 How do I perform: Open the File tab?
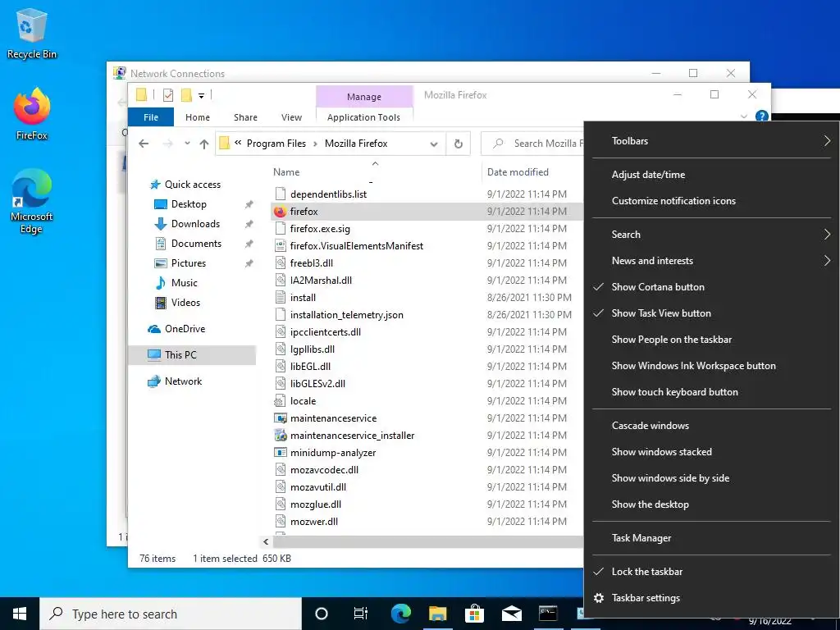pyautogui.click(x=151, y=117)
